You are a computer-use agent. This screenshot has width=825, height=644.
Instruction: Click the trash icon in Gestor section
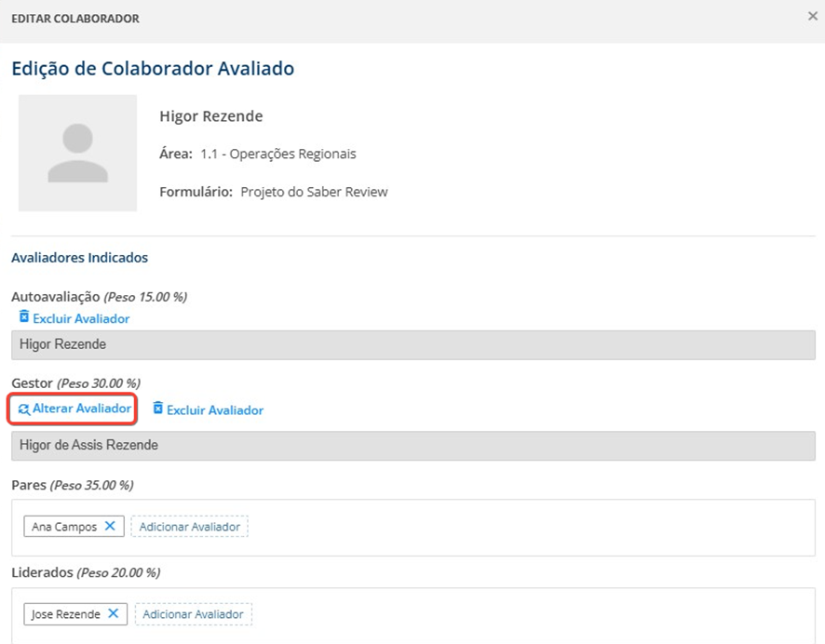tap(158, 409)
